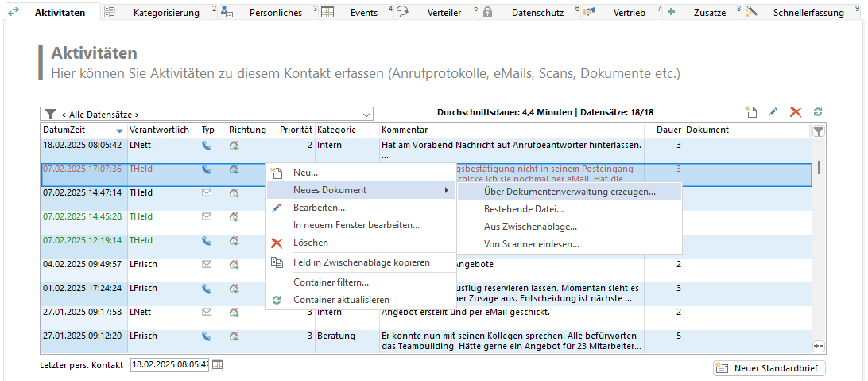Open the Kategorisierung tab

pyautogui.click(x=166, y=13)
